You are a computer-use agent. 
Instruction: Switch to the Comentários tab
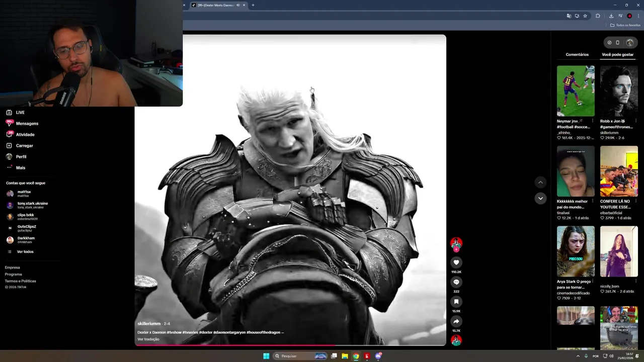tap(577, 54)
